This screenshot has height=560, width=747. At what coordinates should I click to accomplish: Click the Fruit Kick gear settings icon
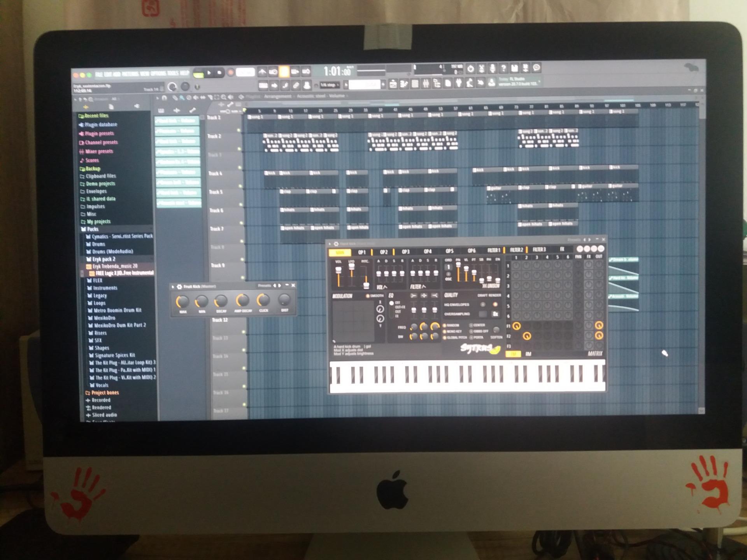[x=179, y=286]
